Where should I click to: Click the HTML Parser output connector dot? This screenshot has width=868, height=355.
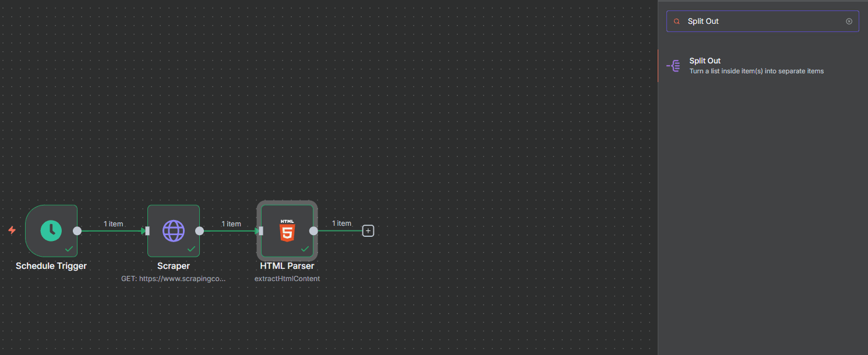pos(313,230)
